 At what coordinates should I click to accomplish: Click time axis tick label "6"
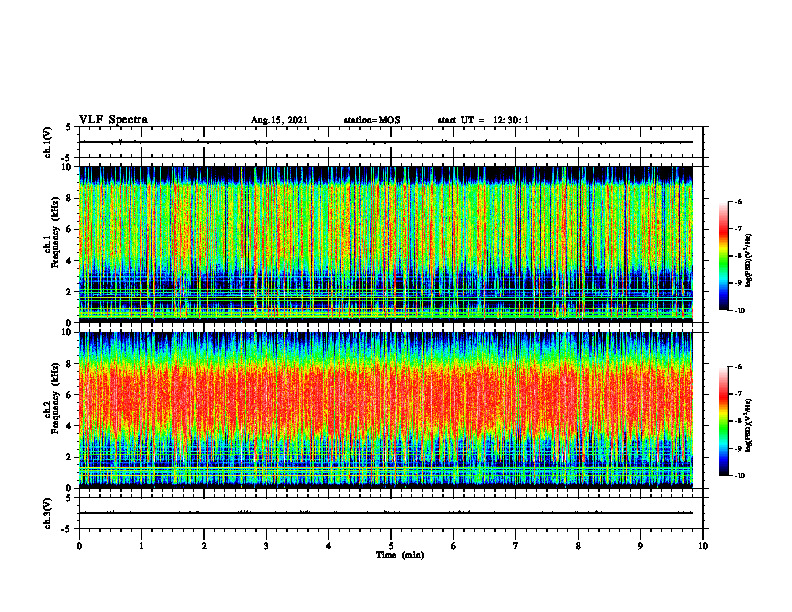454,546
